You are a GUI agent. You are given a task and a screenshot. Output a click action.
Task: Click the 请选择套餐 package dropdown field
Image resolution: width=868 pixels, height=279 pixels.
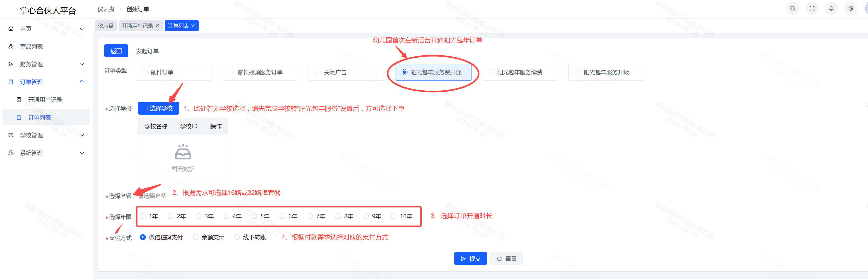tap(152, 196)
